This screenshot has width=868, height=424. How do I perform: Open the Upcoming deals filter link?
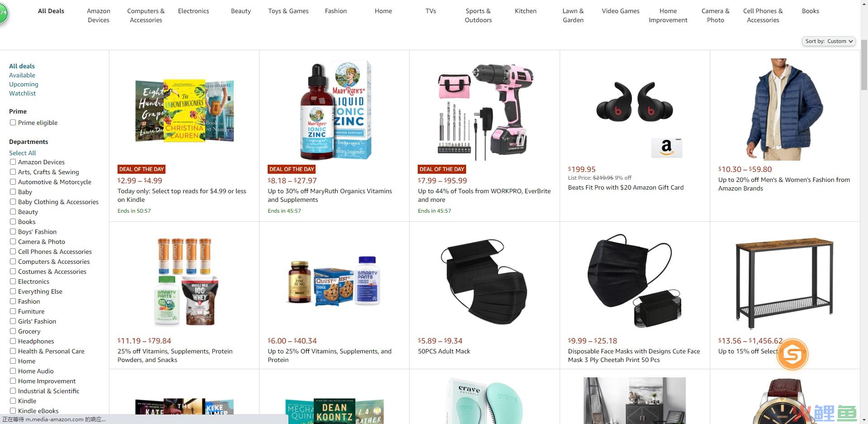click(24, 84)
